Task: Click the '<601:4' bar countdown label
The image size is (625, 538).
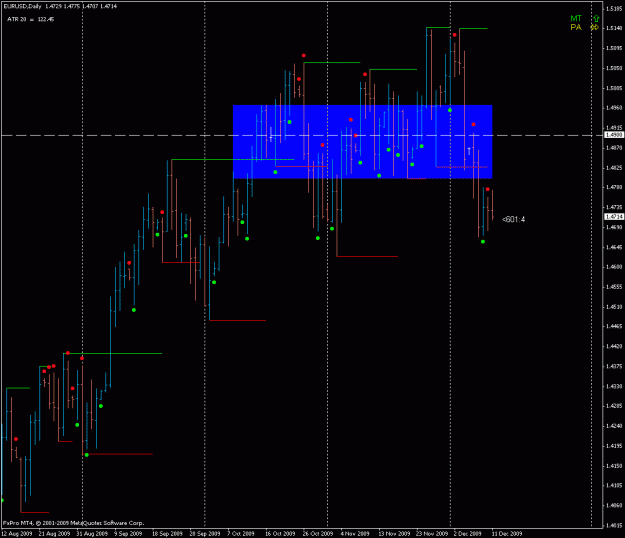Action: [x=513, y=220]
